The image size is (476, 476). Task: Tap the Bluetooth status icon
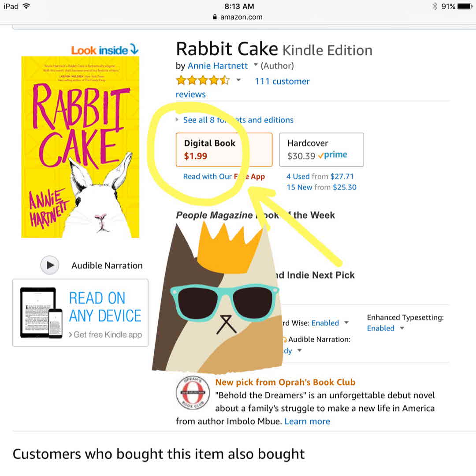[435, 6]
